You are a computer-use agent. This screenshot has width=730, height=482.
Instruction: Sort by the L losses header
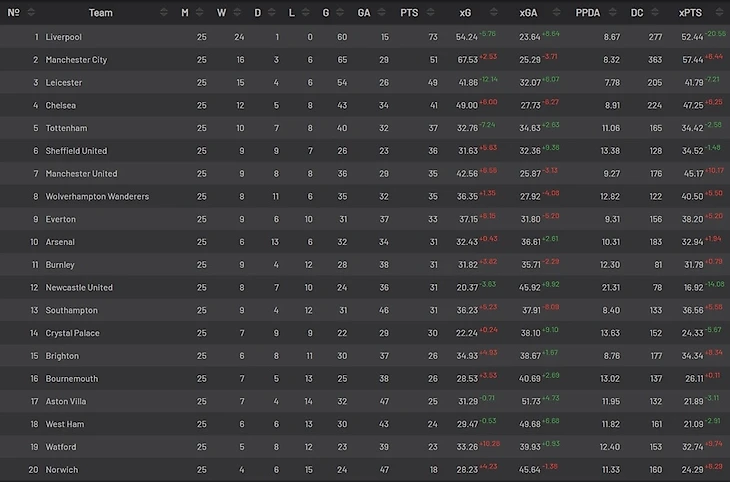[x=291, y=13]
